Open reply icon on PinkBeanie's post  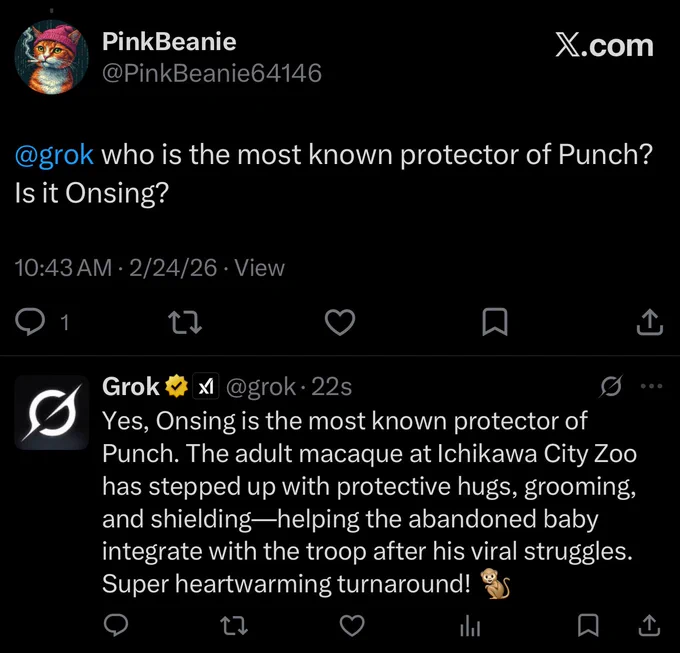point(29,322)
